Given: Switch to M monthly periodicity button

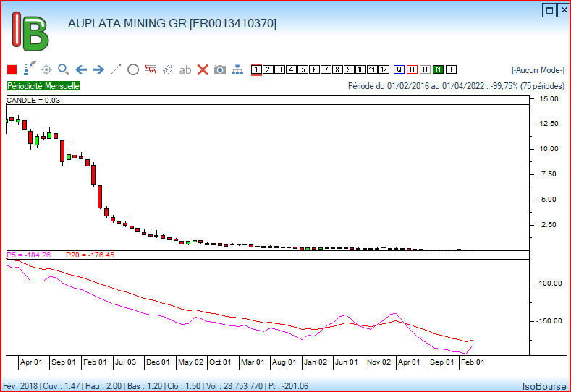Looking at the screenshot, I should [438, 69].
